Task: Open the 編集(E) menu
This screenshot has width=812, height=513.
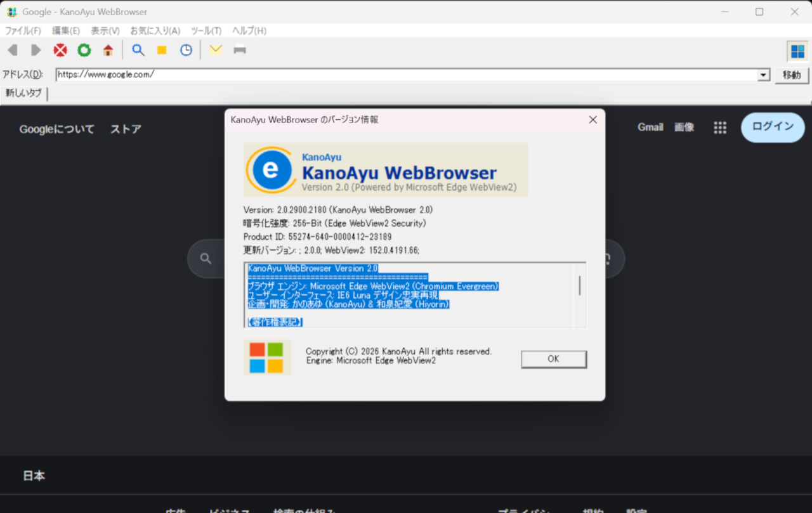Action: [x=66, y=30]
